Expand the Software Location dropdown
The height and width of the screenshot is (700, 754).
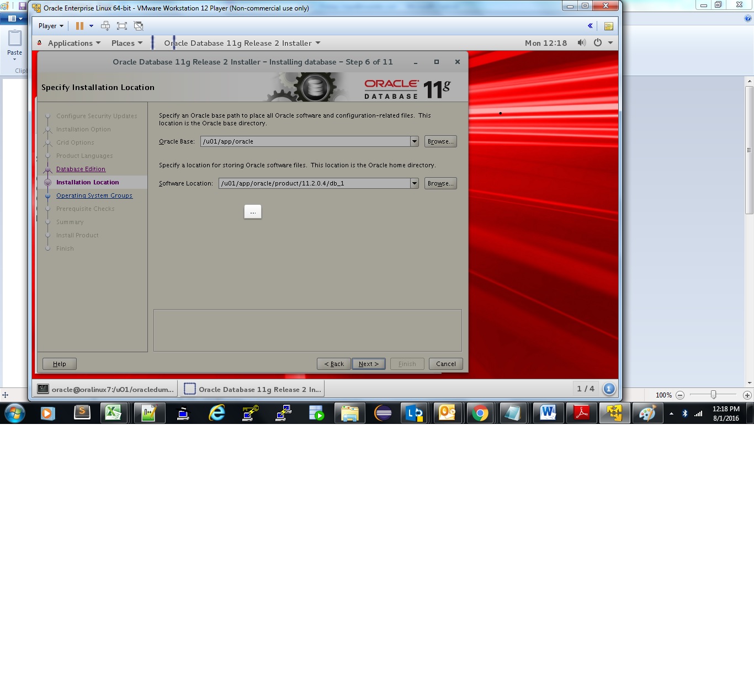414,184
